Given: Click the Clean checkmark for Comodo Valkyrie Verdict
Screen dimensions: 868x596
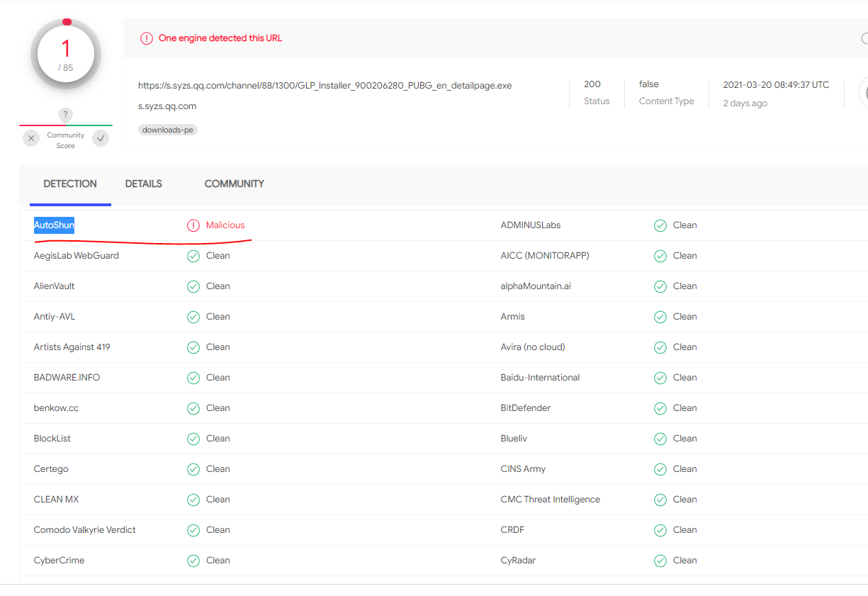Looking at the screenshot, I should point(193,530).
